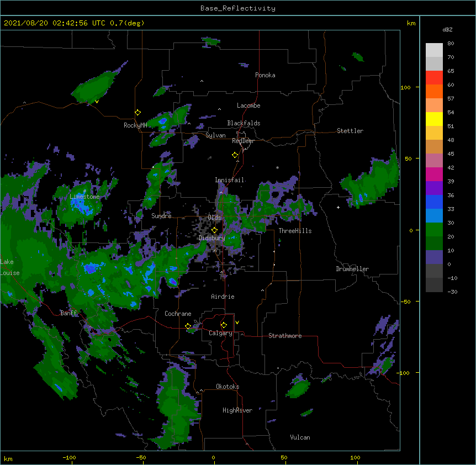Click the Innisfail city label
Screen dimensions: 476x465
click(229, 180)
